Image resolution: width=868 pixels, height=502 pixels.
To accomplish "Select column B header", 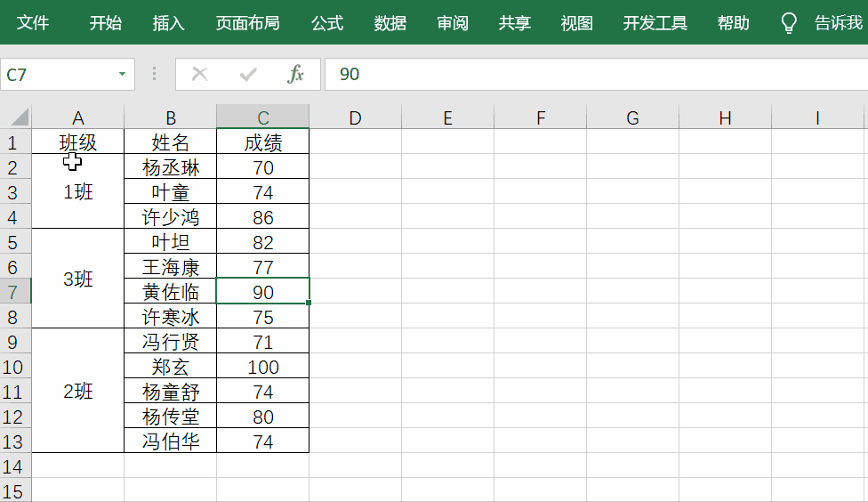I will click(171, 117).
